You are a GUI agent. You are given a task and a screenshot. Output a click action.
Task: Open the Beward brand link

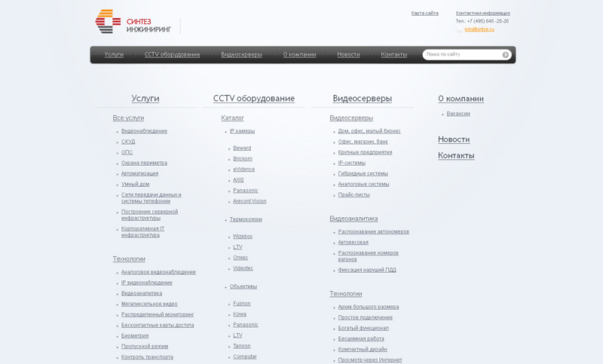(x=242, y=148)
